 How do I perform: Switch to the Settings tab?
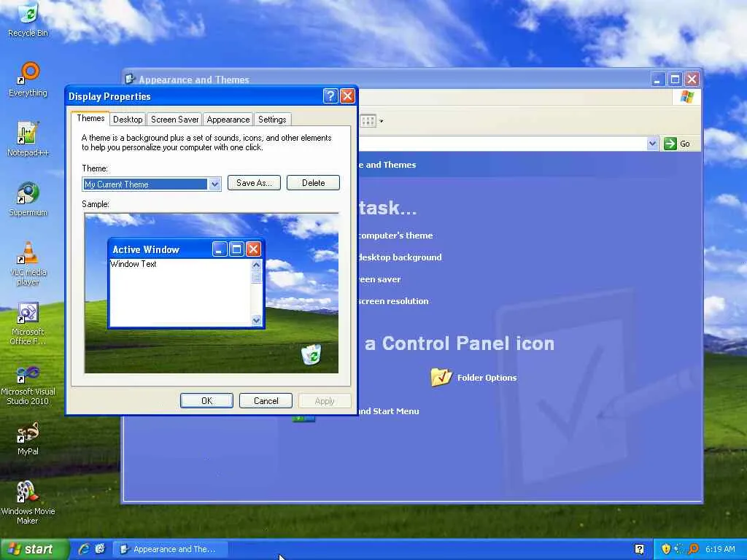[272, 120]
